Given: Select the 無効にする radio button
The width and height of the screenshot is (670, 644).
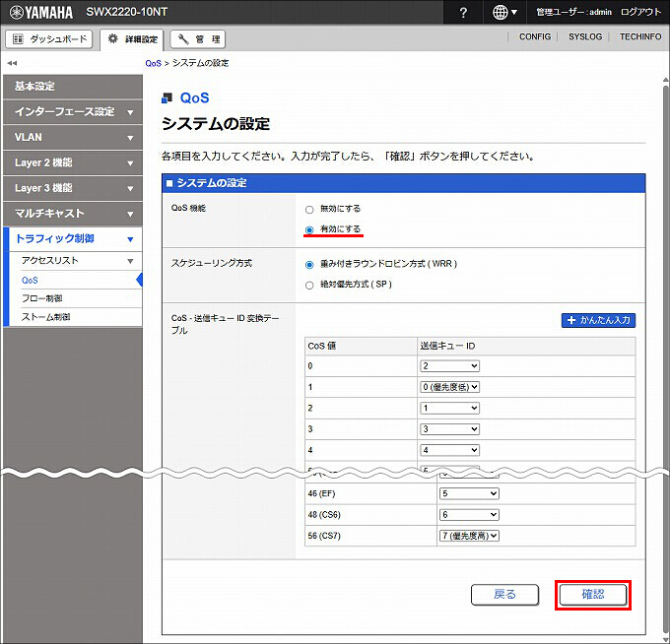Looking at the screenshot, I should [309, 210].
